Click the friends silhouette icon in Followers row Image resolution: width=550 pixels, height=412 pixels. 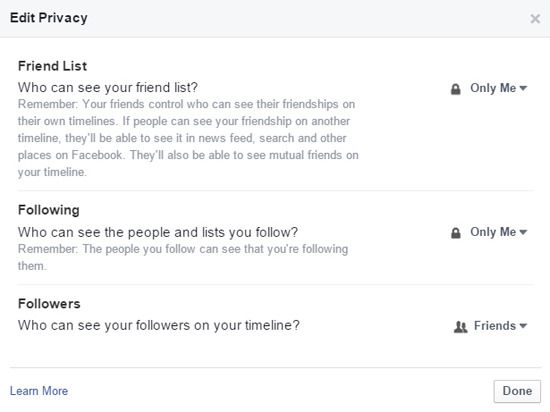(x=460, y=327)
